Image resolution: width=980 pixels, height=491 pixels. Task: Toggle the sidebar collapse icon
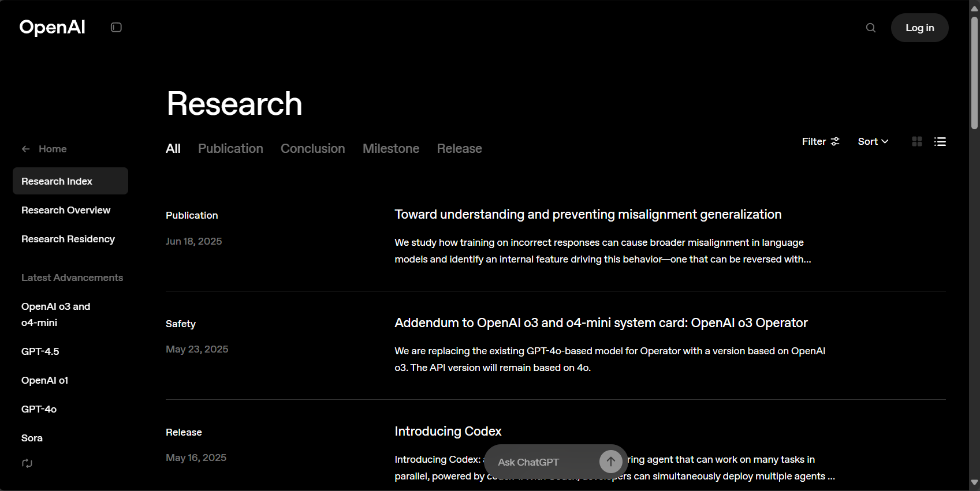pos(116,27)
